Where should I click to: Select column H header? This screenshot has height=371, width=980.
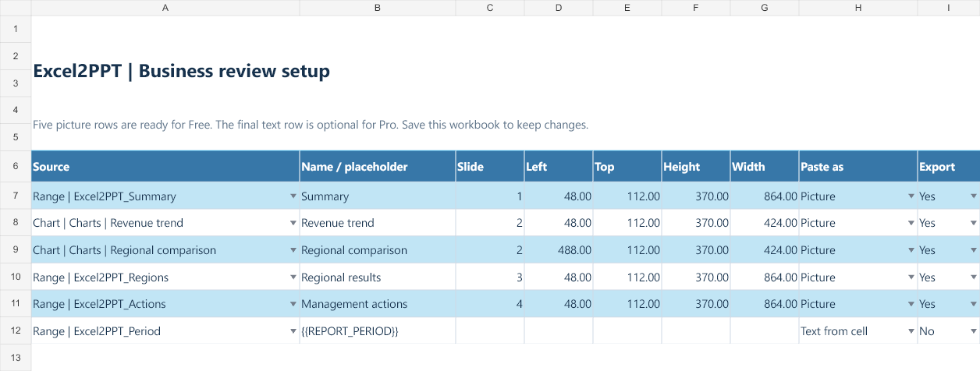[x=858, y=8]
